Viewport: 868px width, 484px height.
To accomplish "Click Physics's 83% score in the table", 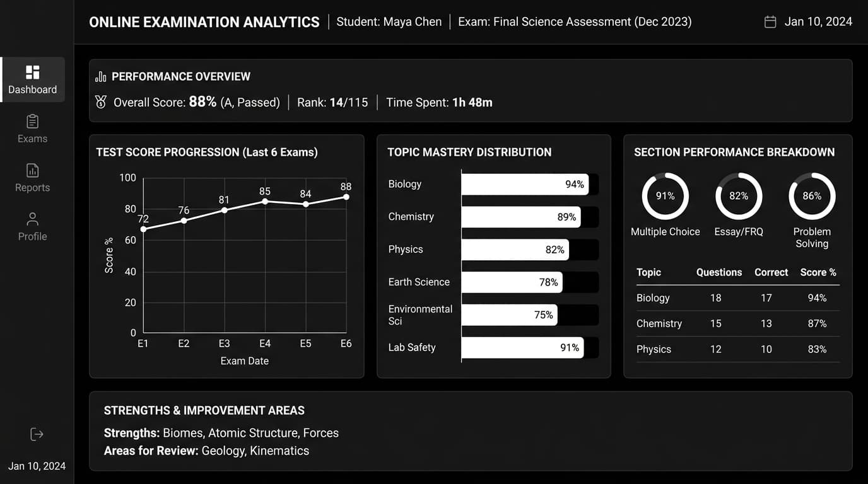I will pos(817,350).
